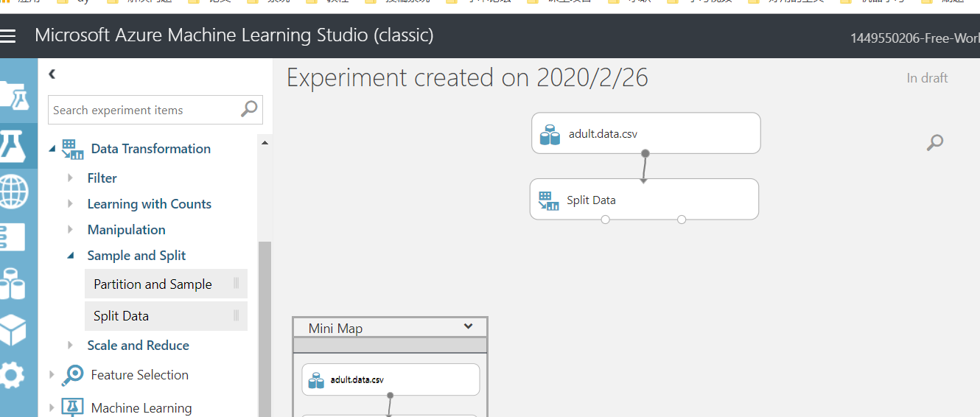Expand the Filter subcategory
This screenshot has height=417, width=980.
coord(70,178)
